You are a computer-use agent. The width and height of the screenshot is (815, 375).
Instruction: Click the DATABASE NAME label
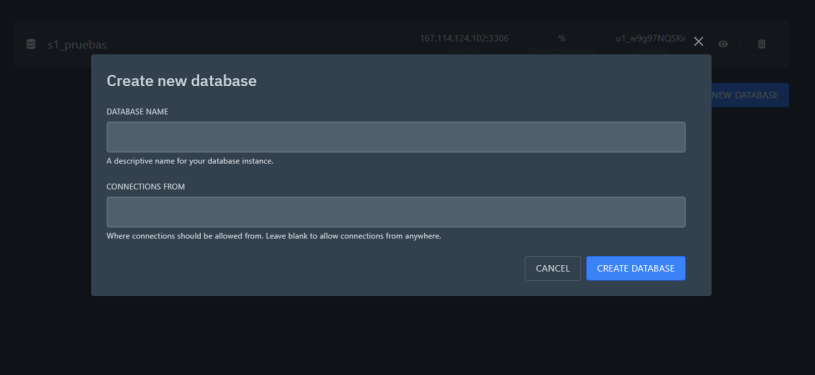[137, 112]
